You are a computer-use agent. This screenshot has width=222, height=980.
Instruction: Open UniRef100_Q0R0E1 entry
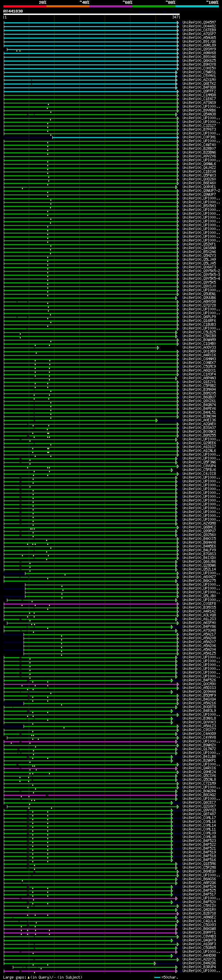pos(199,187)
